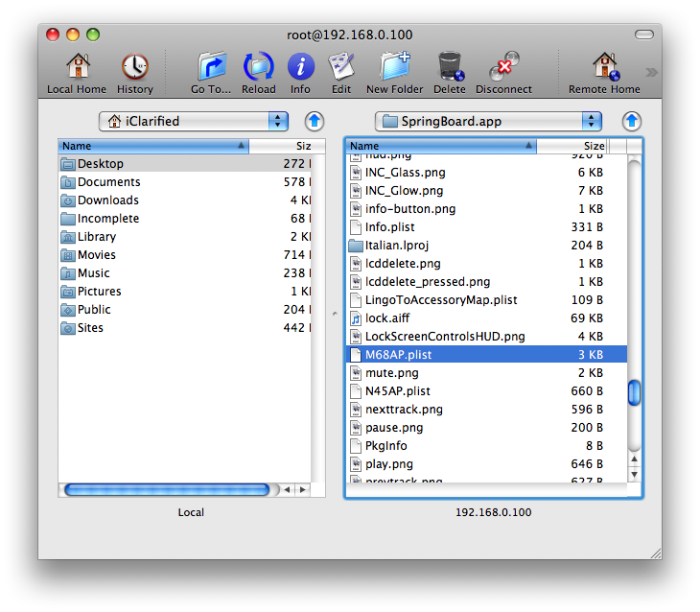Click the Local Home toolbar icon
Viewport: 700px width, 612px height.
click(x=77, y=69)
